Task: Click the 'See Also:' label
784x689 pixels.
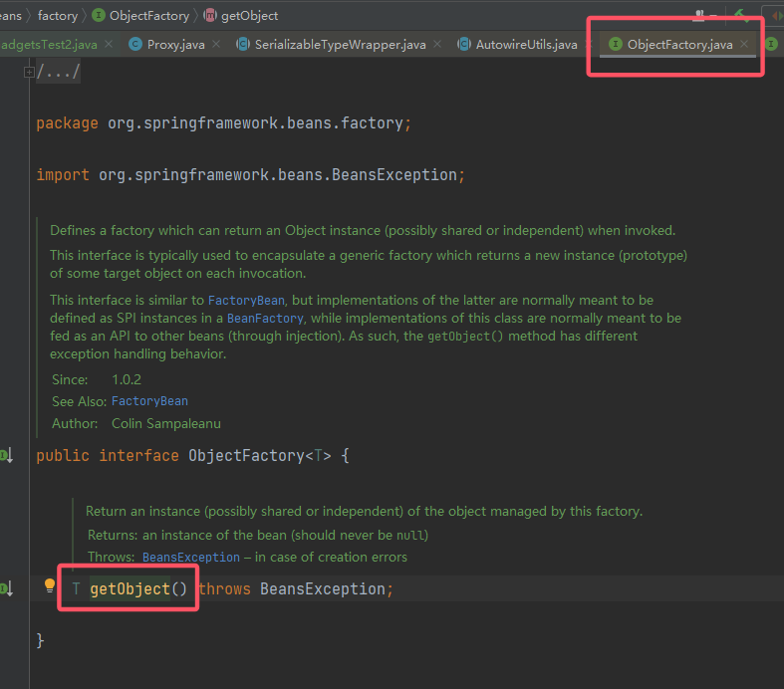Action: (79, 401)
